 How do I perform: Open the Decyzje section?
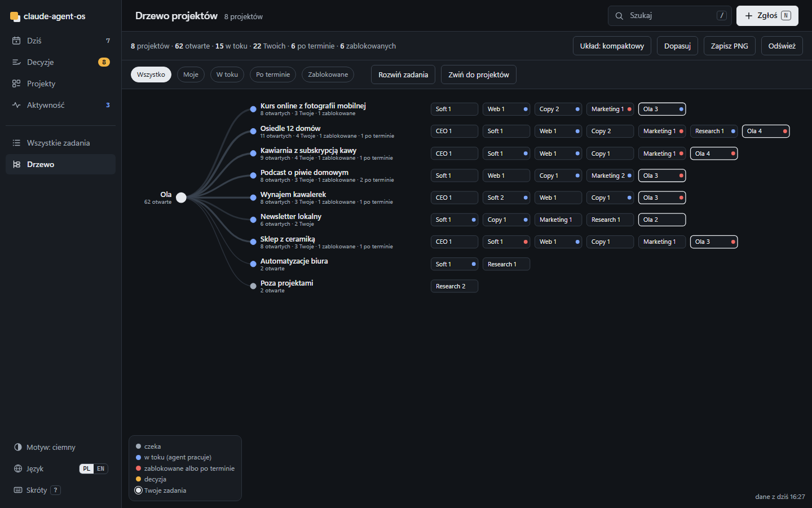coord(60,62)
